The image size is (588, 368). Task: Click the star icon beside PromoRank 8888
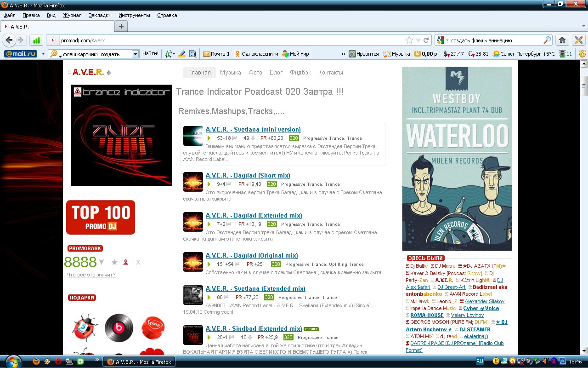tap(114, 262)
